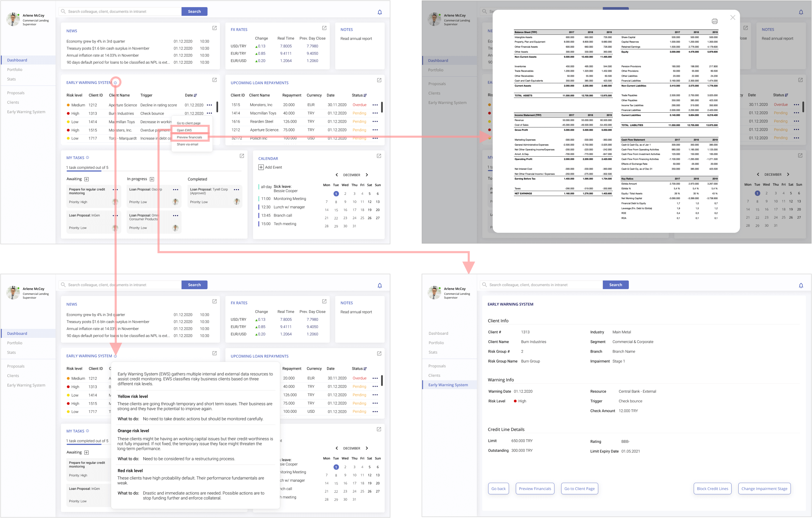This screenshot has width=812, height=518.
Task: Open row menu for Monsters, Inc 1515 repayment, top-left
Action: [375, 105]
